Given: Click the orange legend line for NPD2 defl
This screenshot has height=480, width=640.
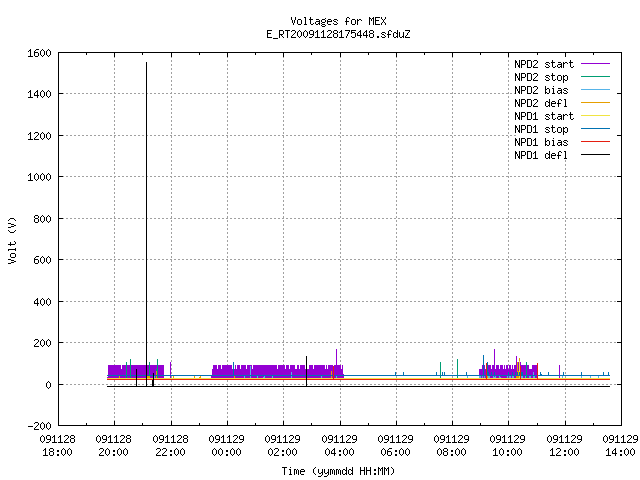Looking at the screenshot, I should (x=596, y=103).
